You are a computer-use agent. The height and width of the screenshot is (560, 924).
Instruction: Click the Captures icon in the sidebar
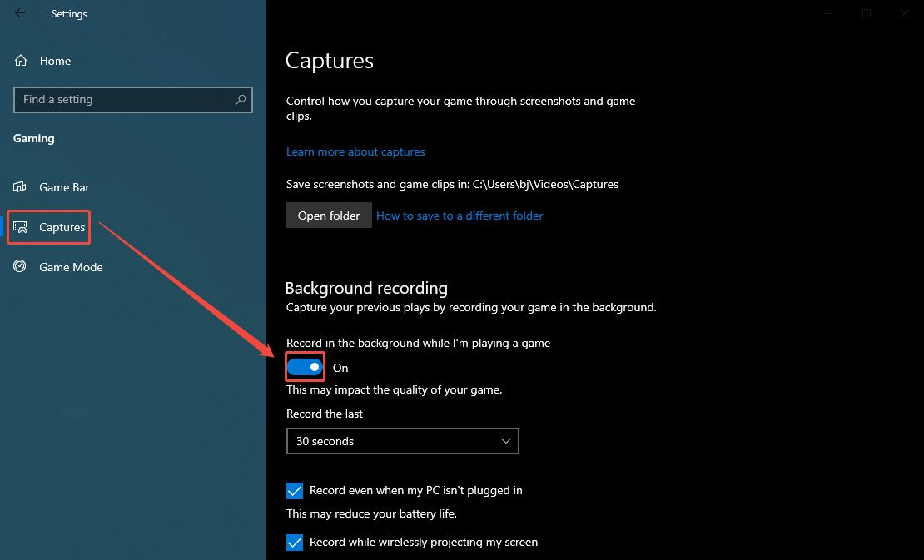click(x=22, y=225)
